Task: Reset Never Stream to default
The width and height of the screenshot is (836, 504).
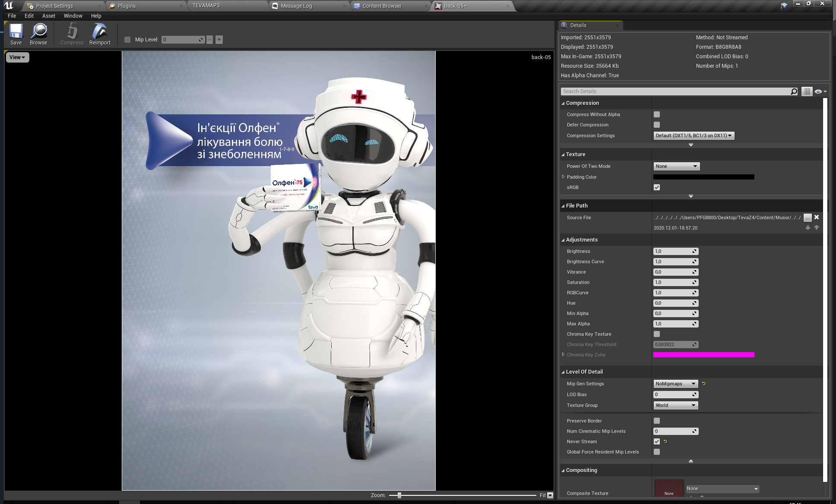Action: pyautogui.click(x=665, y=441)
